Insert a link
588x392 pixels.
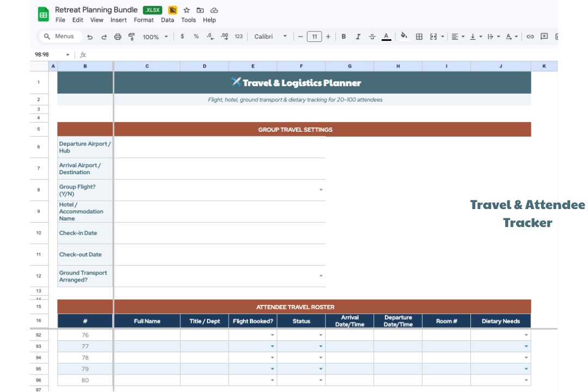tap(530, 36)
